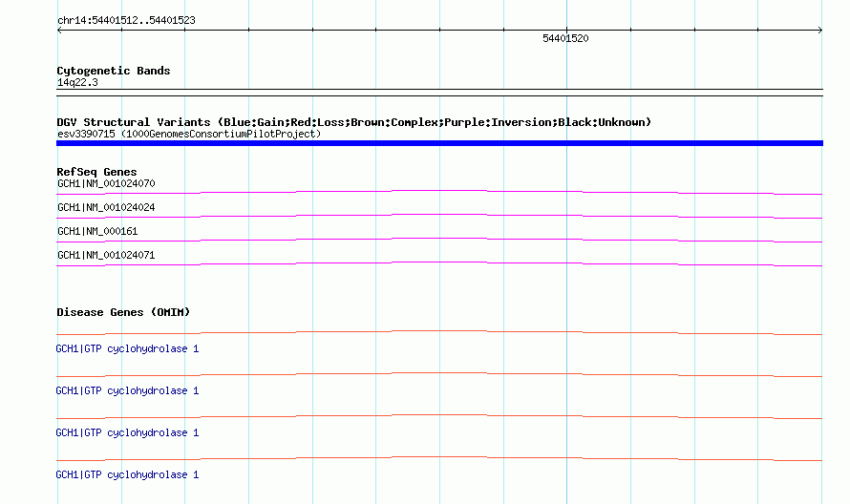Select the RefSeq Genes track heading
This screenshot has width=850, height=504.
tap(96, 172)
